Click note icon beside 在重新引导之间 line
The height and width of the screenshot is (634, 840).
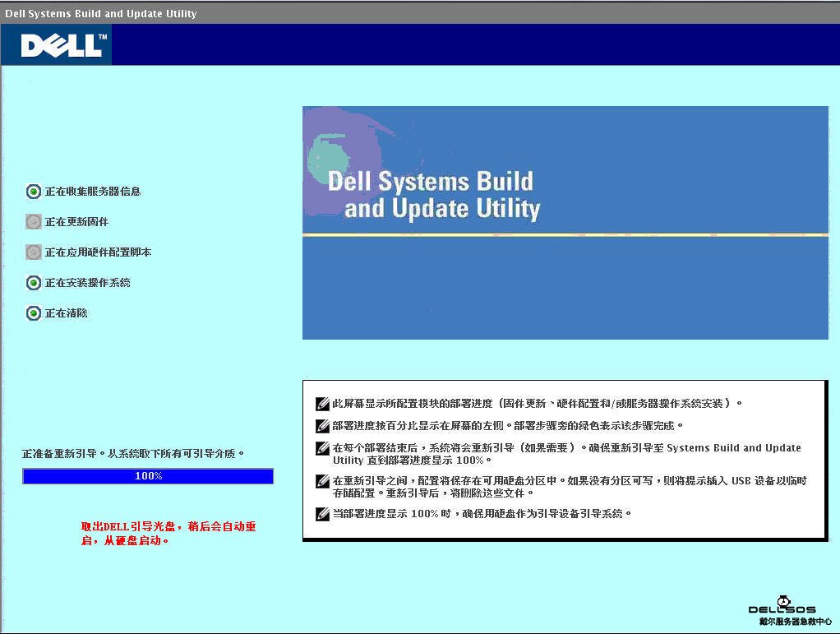(322, 481)
